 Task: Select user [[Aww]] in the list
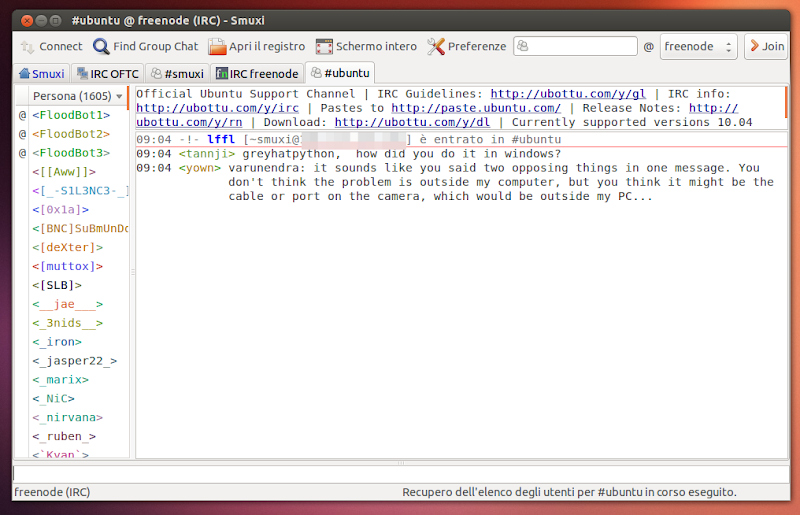click(x=64, y=171)
